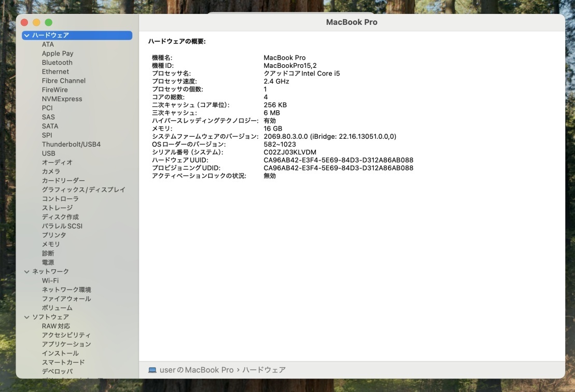The image size is (575, 392).
Task: Click the 機種名 value MacBook Pro
Action: [285, 58]
